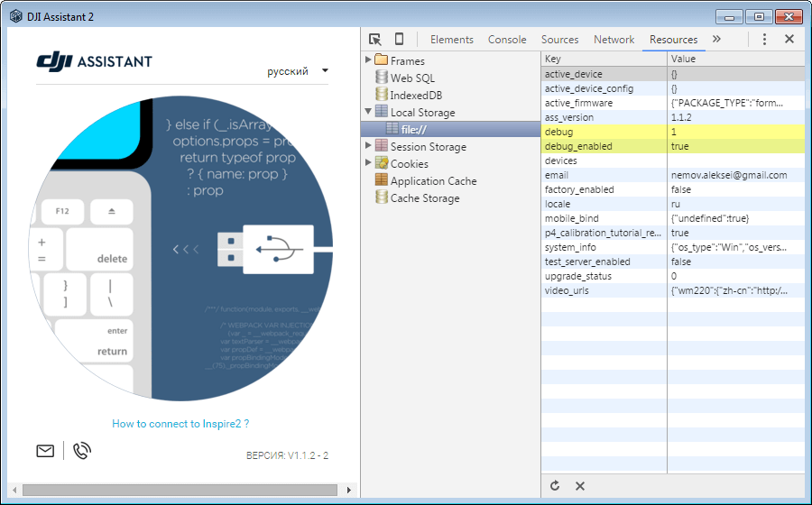
Task: Click the email envelope icon
Action: [x=45, y=451]
